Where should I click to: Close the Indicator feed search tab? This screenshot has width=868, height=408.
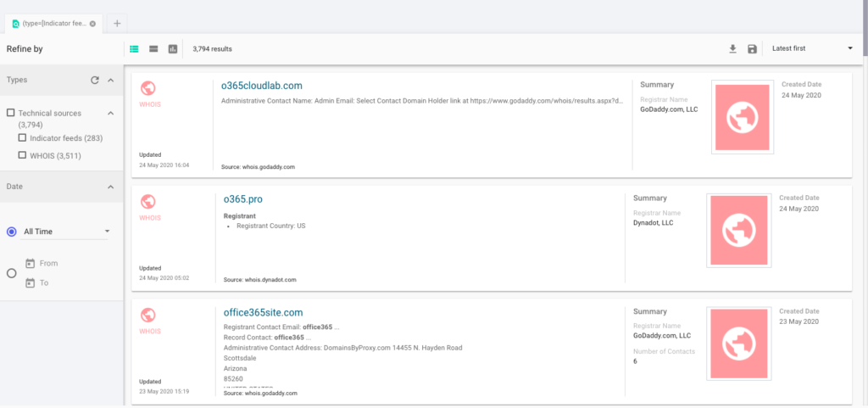tap(92, 24)
